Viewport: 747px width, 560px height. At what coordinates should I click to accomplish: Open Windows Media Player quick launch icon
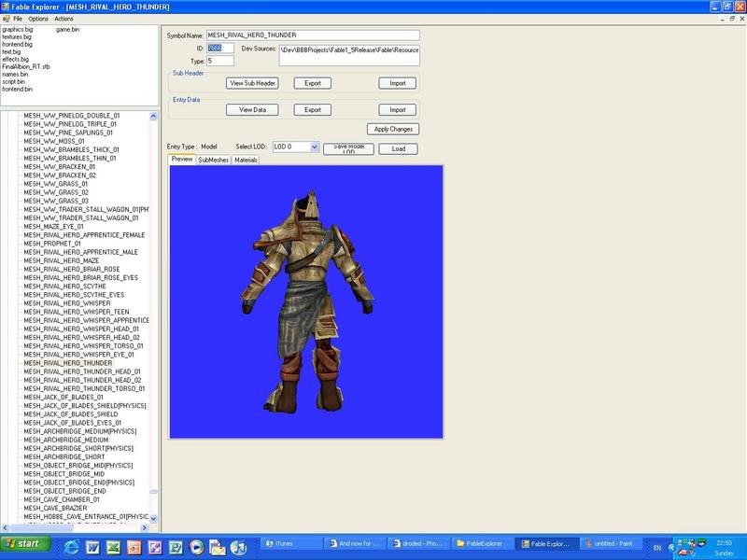[x=196, y=546]
